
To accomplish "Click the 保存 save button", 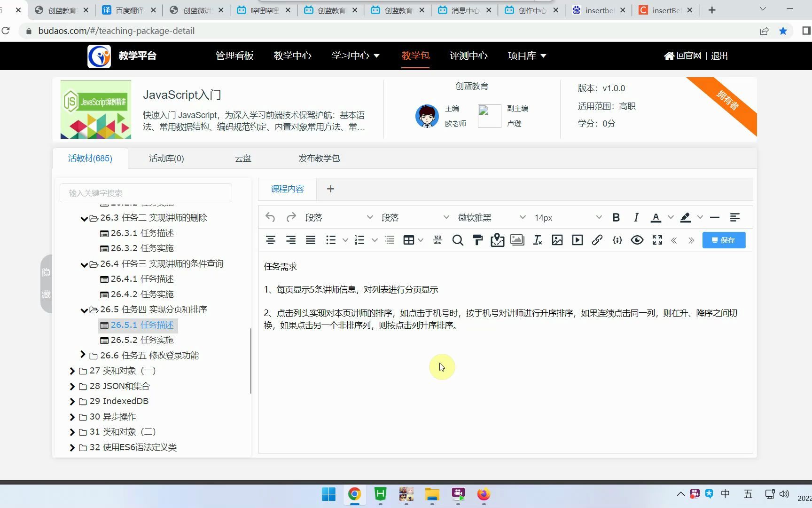I will (x=724, y=240).
